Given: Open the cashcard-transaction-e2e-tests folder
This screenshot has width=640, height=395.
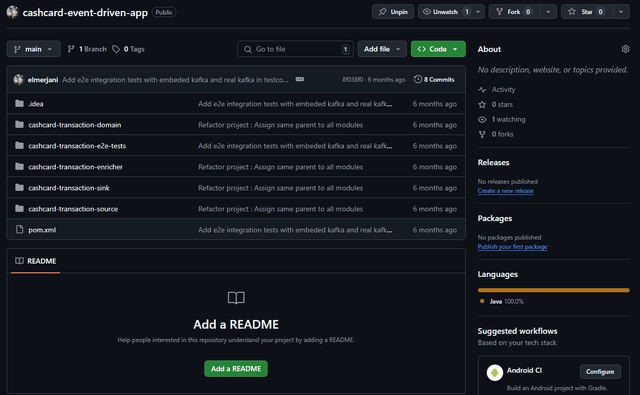Looking at the screenshot, I should [x=77, y=146].
